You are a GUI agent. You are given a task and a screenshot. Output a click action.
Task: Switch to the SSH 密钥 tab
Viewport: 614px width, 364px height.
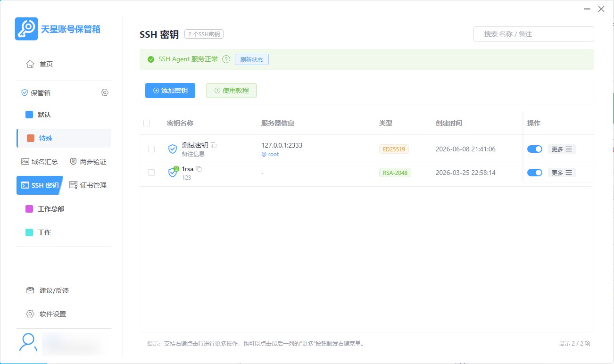tap(40, 185)
